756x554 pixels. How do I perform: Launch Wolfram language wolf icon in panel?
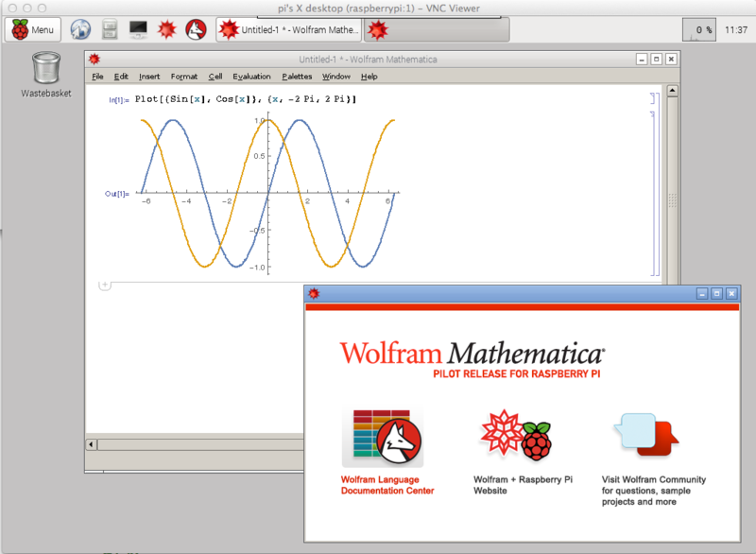point(197,30)
